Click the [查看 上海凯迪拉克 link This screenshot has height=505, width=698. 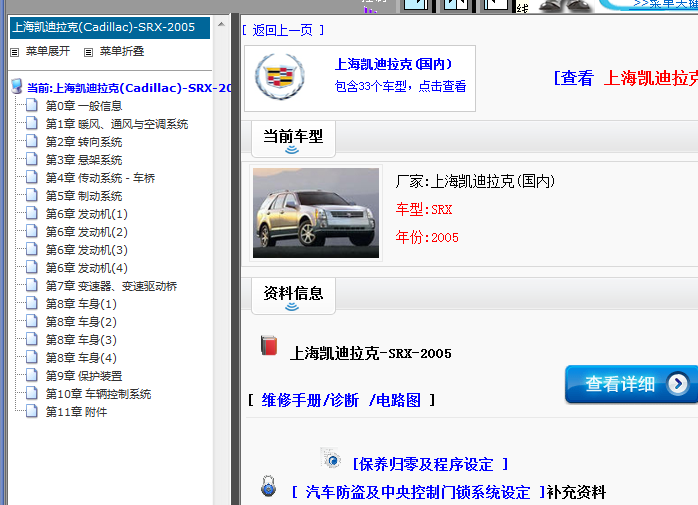tap(625, 78)
